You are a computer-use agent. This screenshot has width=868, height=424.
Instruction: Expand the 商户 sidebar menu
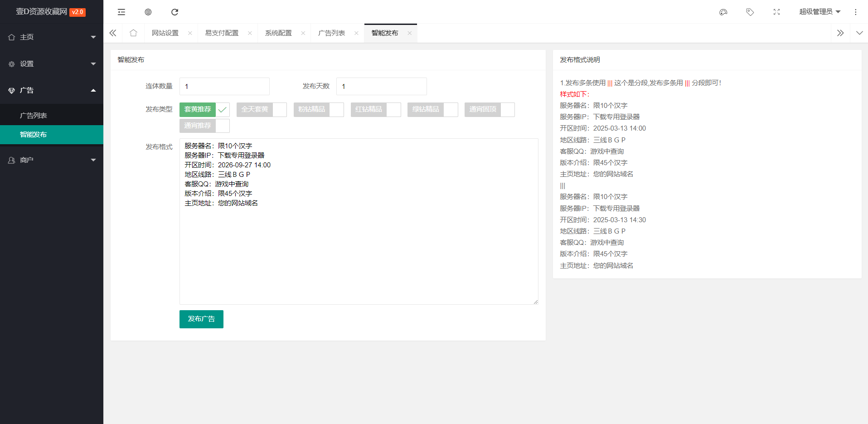[52, 160]
